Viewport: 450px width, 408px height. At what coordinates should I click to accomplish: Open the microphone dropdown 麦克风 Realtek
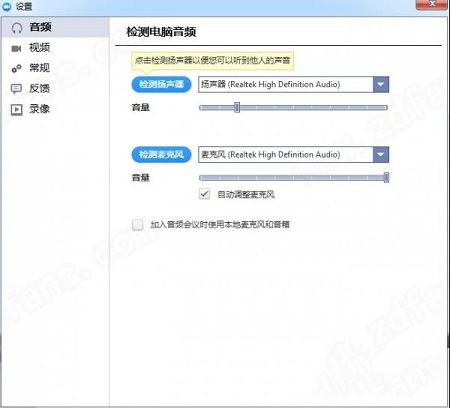(293, 154)
